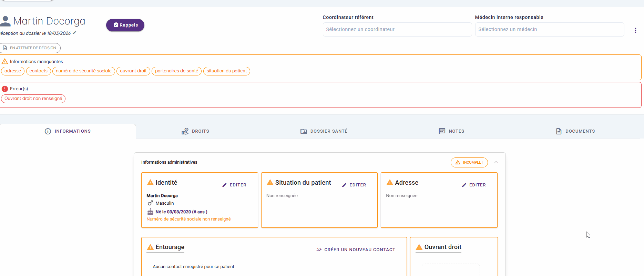Image resolution: width=644 pixels, height=276 pixels.
Task: Click the pencil icon next to reception date
Action: 74,33
